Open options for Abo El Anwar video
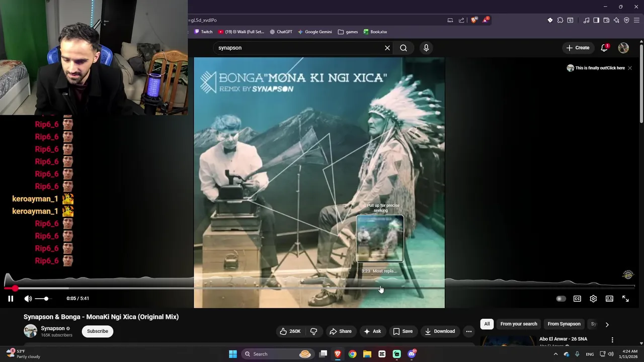644x362 pixels. tap(612, 340)
